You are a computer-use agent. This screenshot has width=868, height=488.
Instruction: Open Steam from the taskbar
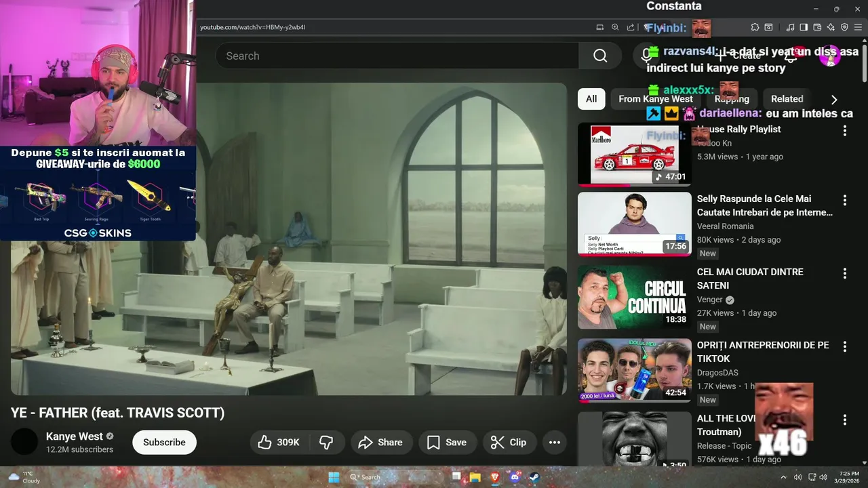click(534, 477)
